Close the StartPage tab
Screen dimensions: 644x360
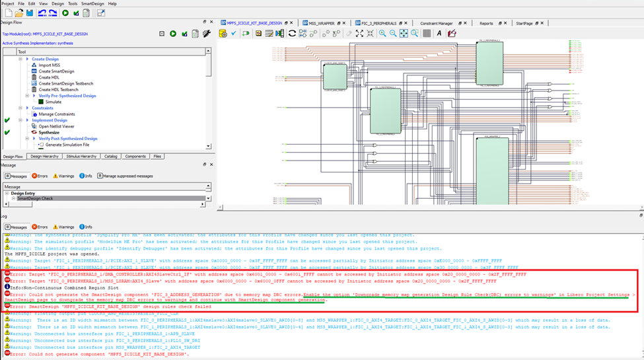tap(542, 23)
